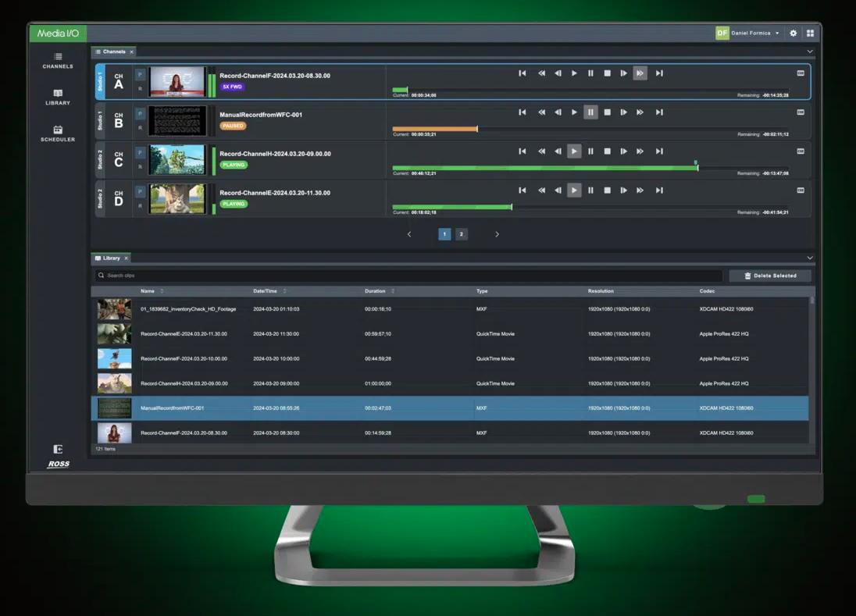The height and width of the screenshot is (616, 856).
Task: Skip to clip end on channel D
Action: [x=659, y=190]
